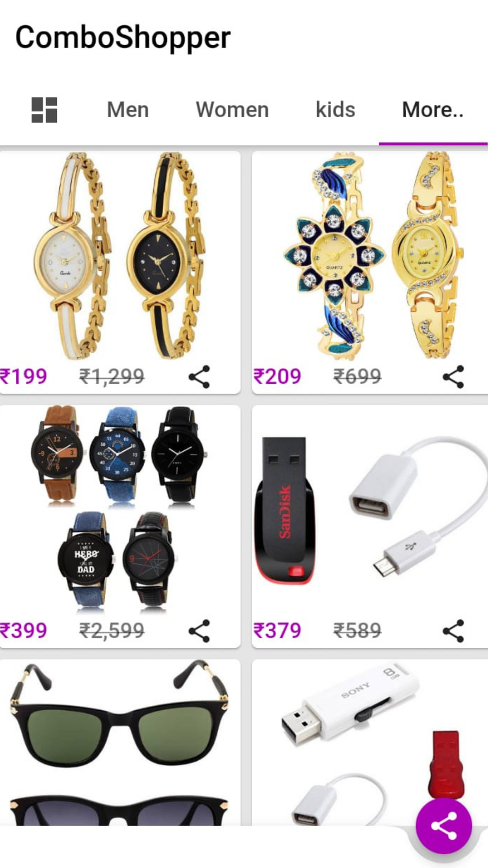Tap the ComboShopper app title
The image size is (488, 868).
click(x=123, y=38)
